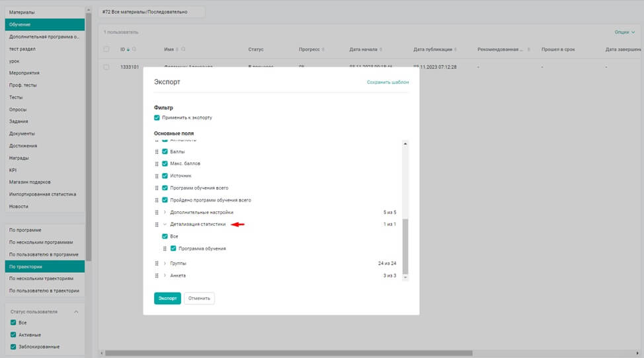Toggle the Баллы field checkbox
The image size is (644, 358).
click(x=165, y=151)
